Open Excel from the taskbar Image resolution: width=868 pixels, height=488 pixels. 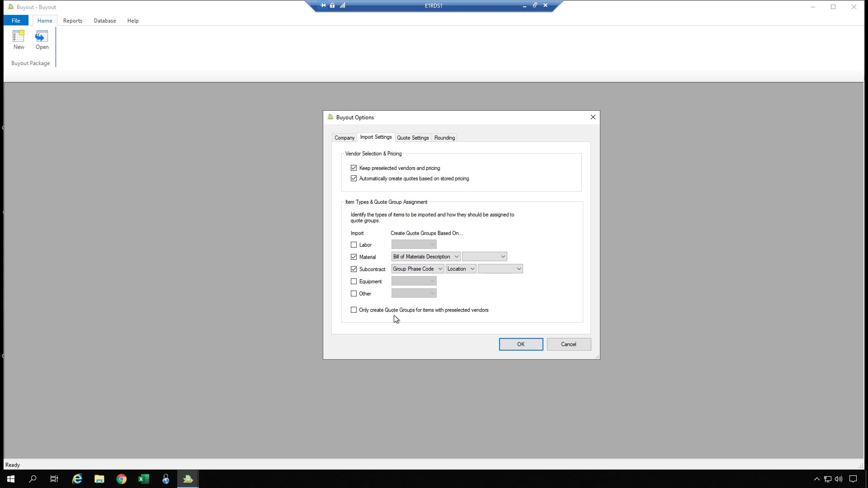pos(144,479)
